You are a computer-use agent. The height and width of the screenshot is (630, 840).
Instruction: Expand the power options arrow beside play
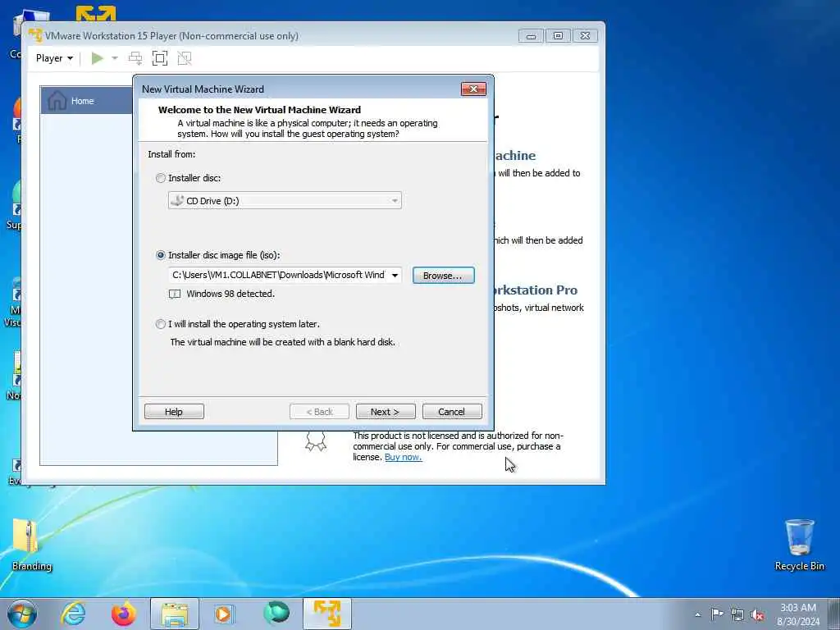[x=115, y=58]
